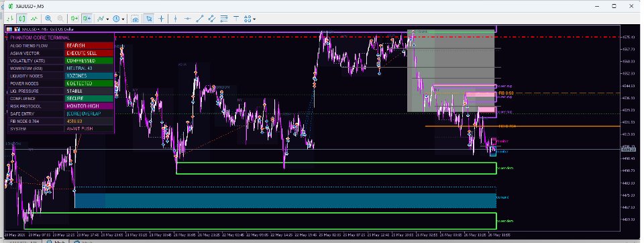The width and height of the screenshot is (644, 243).
Task: Click the blue demand zone rectangle
Action: pos(286,201)
